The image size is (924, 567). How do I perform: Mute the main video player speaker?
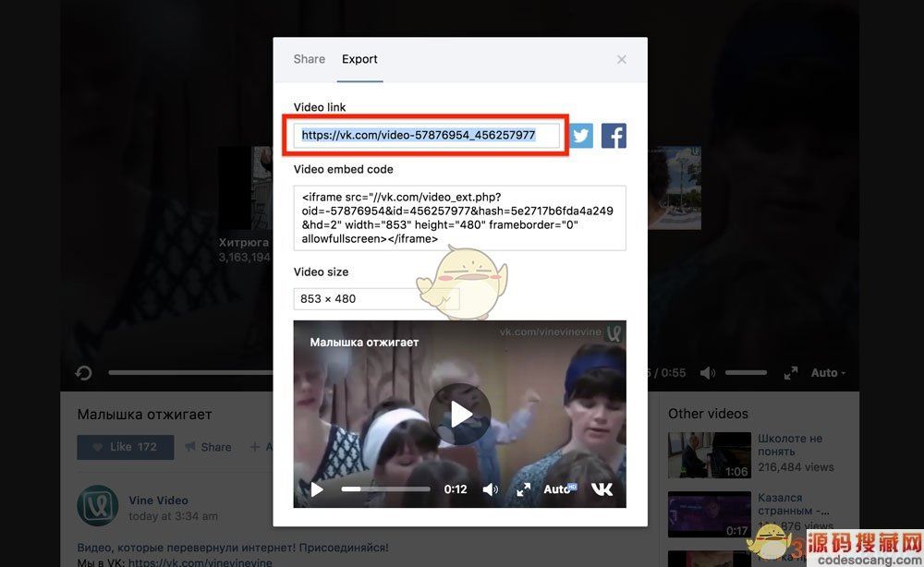pos(708,373)
